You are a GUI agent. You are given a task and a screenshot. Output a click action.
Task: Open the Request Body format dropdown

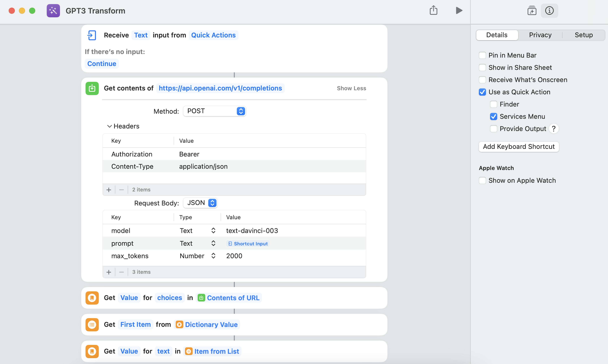(x=200, y=202)
